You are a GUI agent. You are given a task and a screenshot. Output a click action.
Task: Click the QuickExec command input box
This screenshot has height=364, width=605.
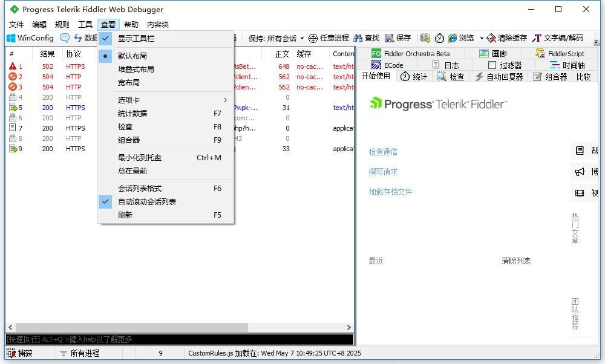coord(180,339)
